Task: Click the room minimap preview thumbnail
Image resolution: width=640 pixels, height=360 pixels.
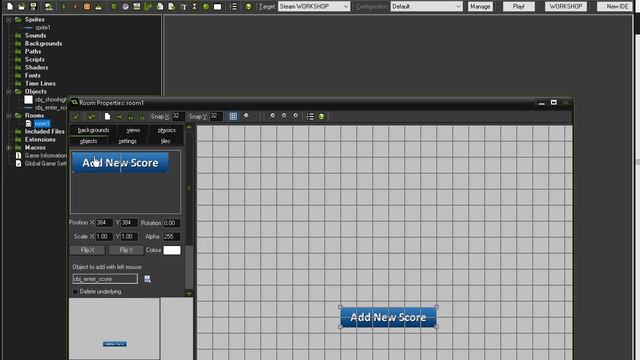Action: pyautogui.click(x=114, y=329)
